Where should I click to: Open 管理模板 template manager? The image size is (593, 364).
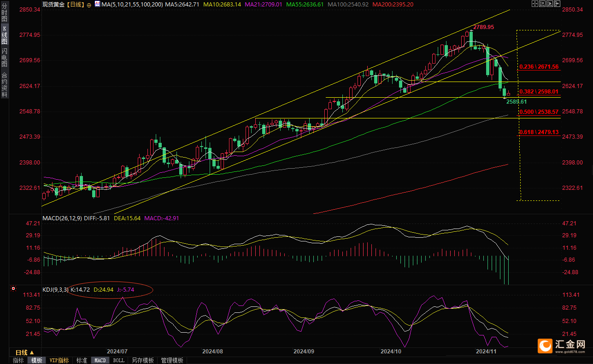point(172,360)
